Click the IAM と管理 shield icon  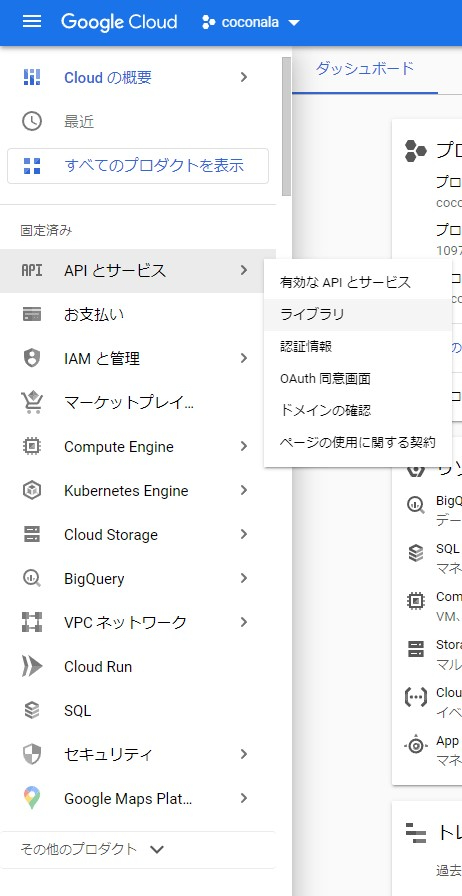[x=32, y=358]
